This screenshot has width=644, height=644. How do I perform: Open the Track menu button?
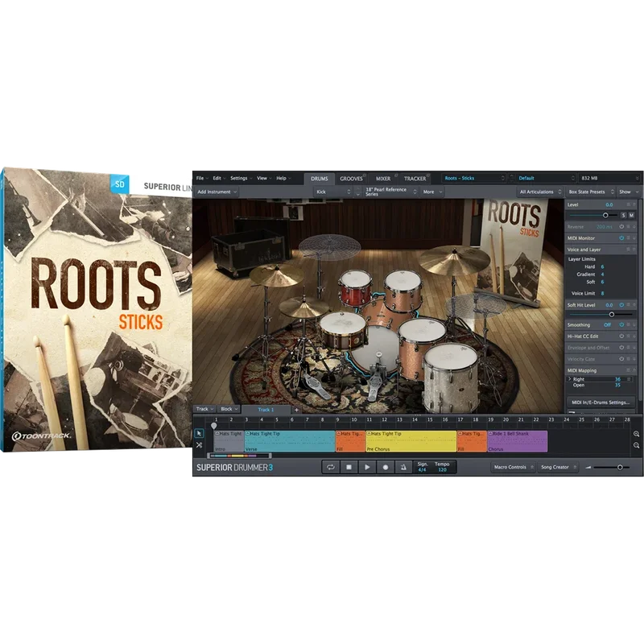tap(204, 409)
